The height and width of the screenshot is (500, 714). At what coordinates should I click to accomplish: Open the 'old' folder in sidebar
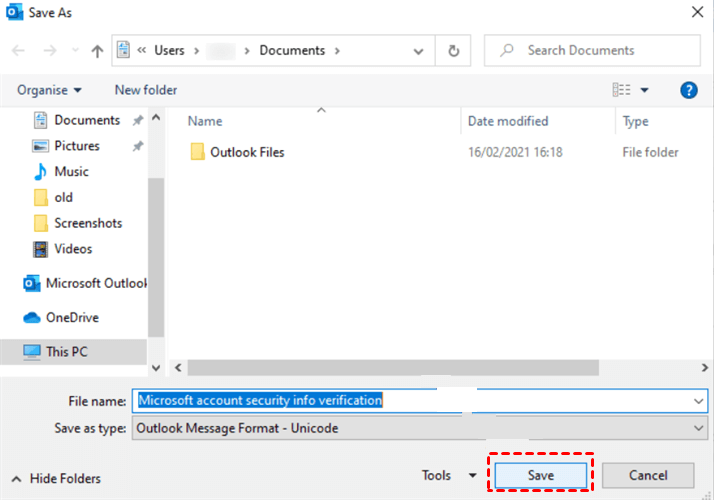63,198
